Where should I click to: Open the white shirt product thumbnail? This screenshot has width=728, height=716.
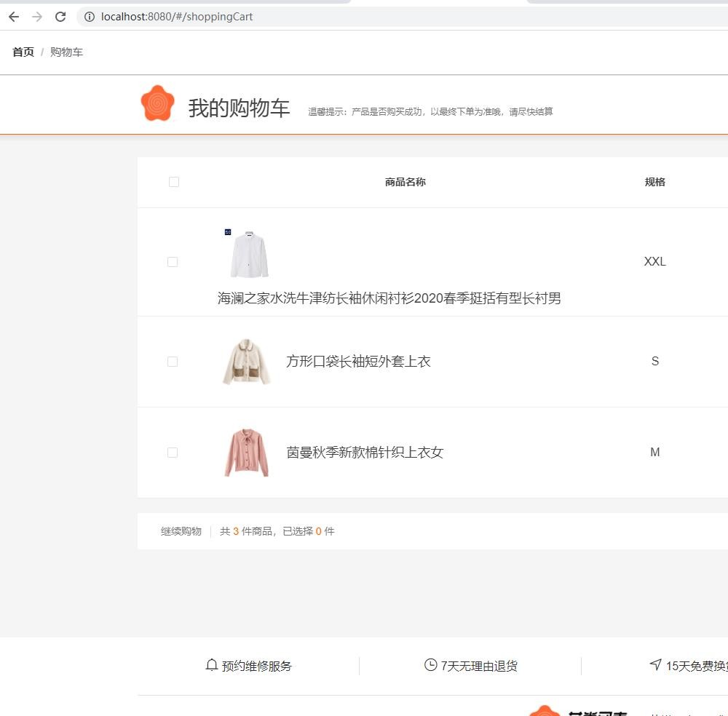pyautogui.click(x=248, y=254)
